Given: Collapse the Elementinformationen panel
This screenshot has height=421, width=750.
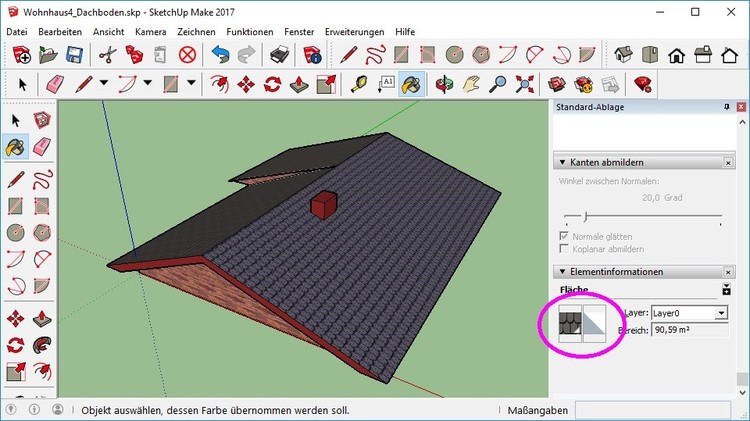Looking at the screenshot, I should click(562, 271).
